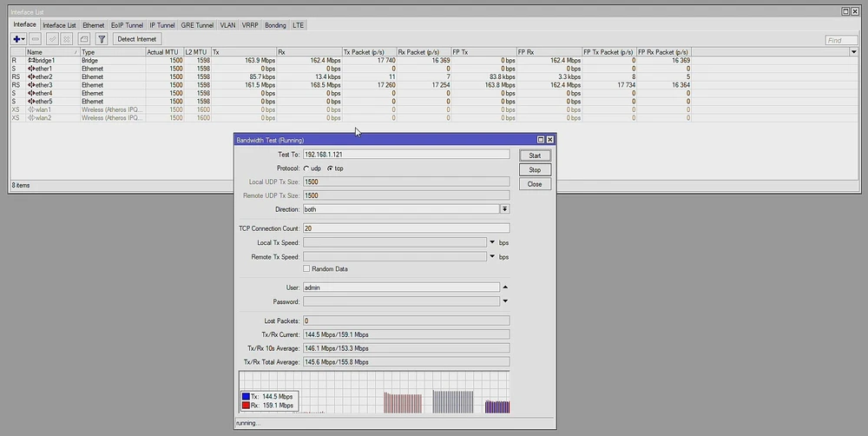
Task: Click the Add (plus) interface button
Action: 17,39
